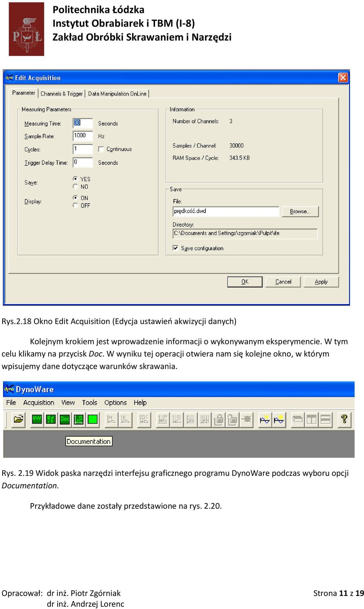Open the Tools menu
The height and width of the screenshot is (609, 364).
pyautogui.click(x=89, y=402)
